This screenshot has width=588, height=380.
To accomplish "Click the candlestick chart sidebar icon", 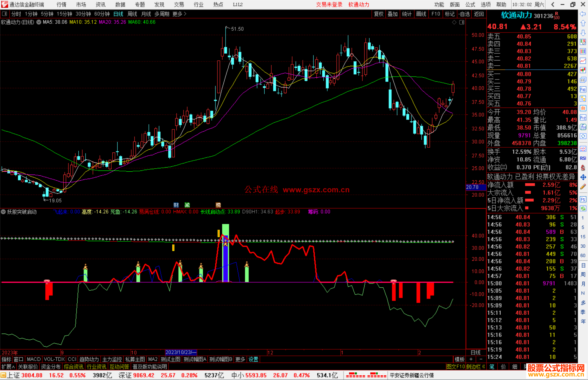I will (583, 70).
